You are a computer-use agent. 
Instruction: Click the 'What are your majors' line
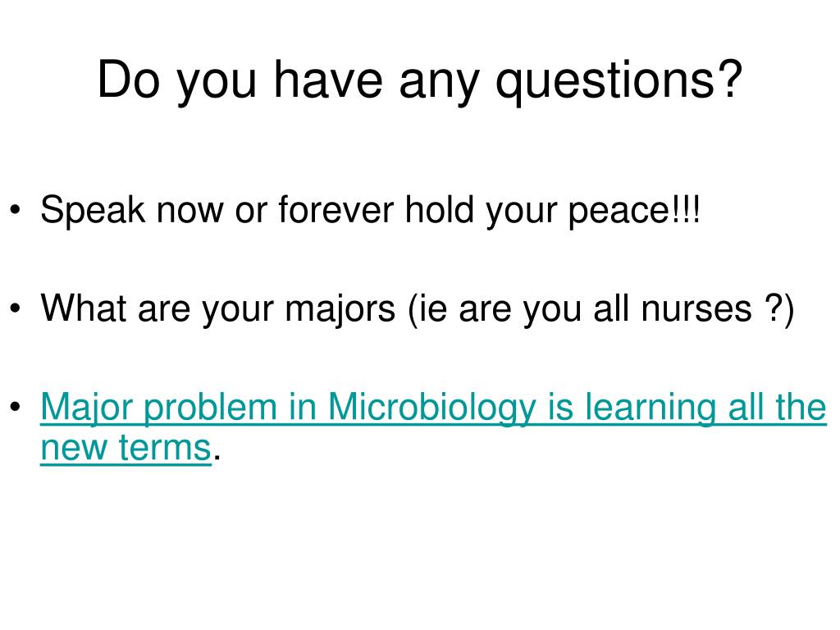(x=418, y=309)
